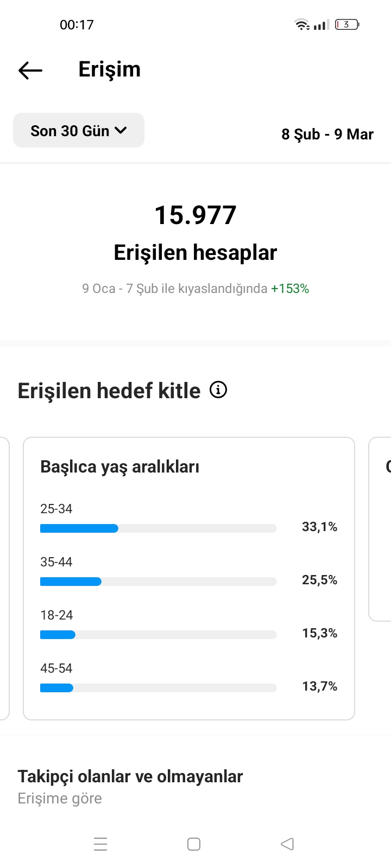This screenshot has height=868, width=391.
Task: Open the previous audience card on left
Action: (x=4, y=578)
